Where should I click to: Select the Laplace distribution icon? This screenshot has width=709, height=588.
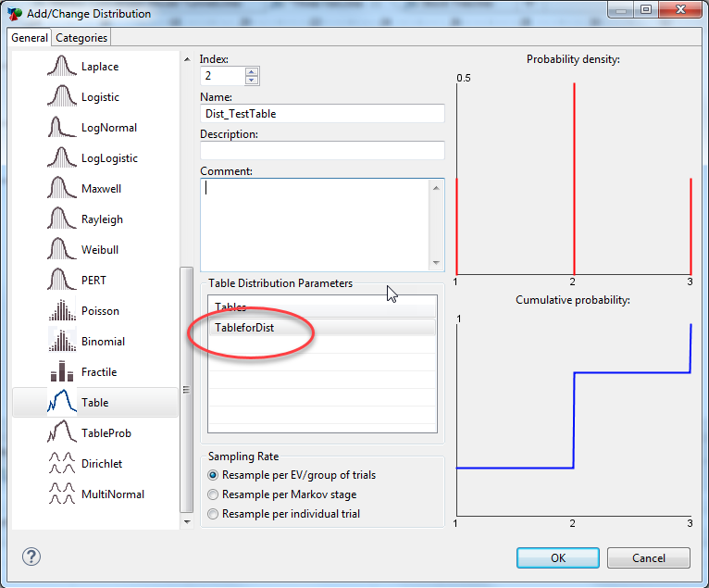61,67
